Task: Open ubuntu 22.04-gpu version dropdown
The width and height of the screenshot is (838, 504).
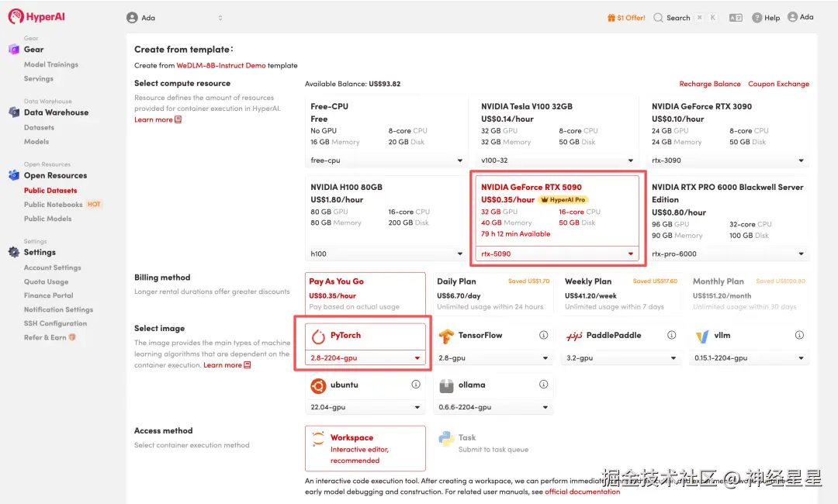Action: coord(365,407)
